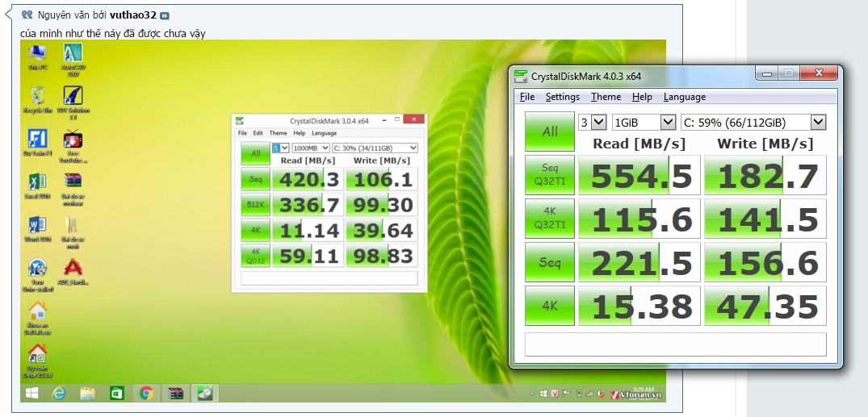Click the 98.83 4K QD32 write result
The width and height of the screenshot is (868, 417).
pos(382,256)
